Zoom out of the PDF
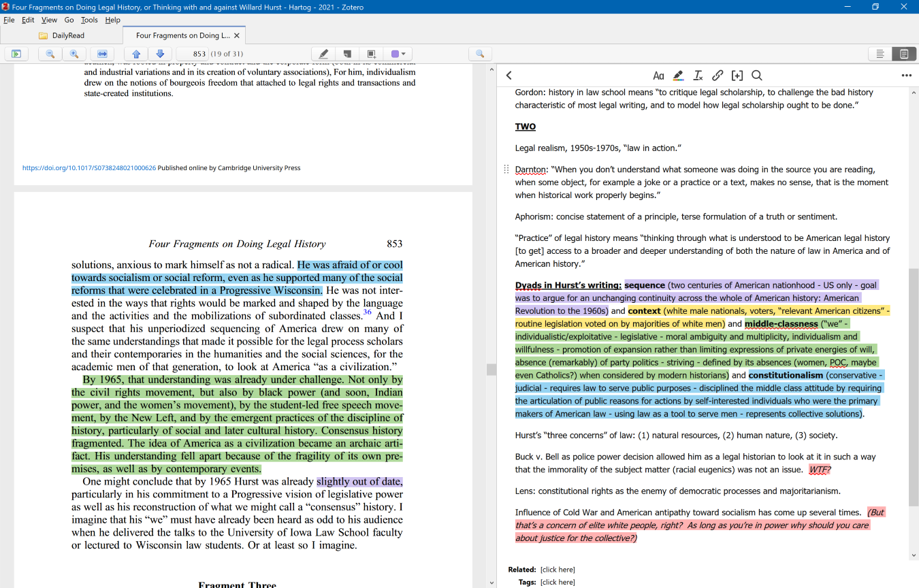The height and width of the screenshot is (588, 919). [50, 54]
